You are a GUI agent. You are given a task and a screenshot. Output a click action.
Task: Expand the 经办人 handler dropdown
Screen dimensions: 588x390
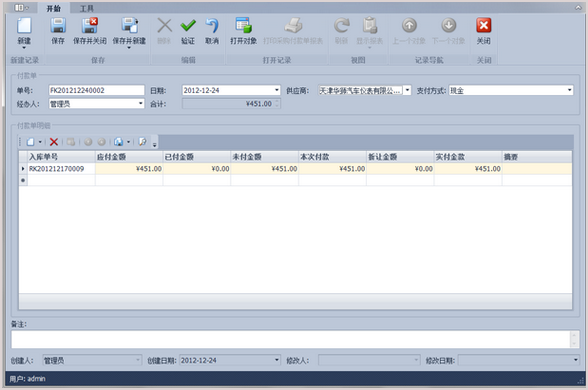[x=141, y=104]
